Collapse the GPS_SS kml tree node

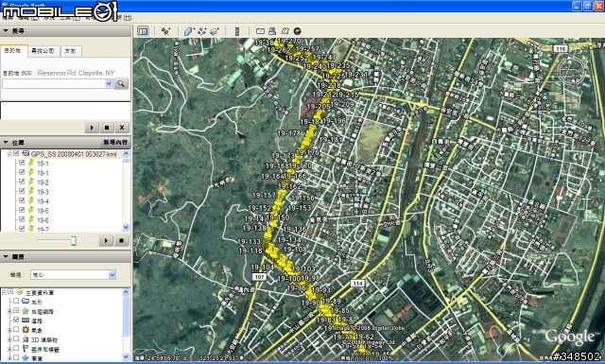click(9, 153)
